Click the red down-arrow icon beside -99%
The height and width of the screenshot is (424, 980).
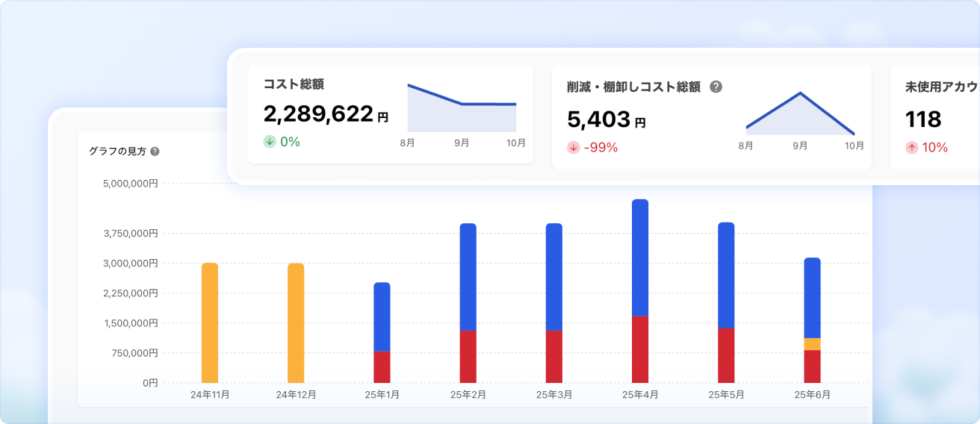tap(574, 148)
